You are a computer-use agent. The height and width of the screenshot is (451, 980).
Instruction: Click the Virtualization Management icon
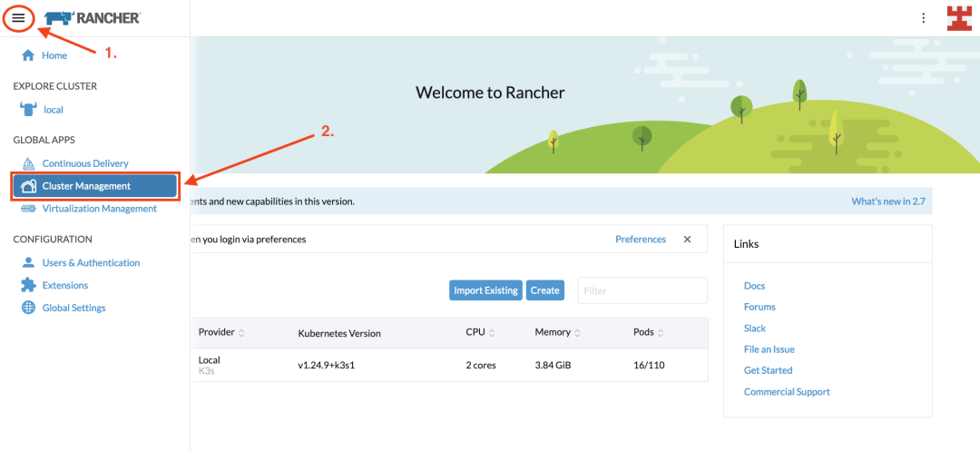(28, 209)
